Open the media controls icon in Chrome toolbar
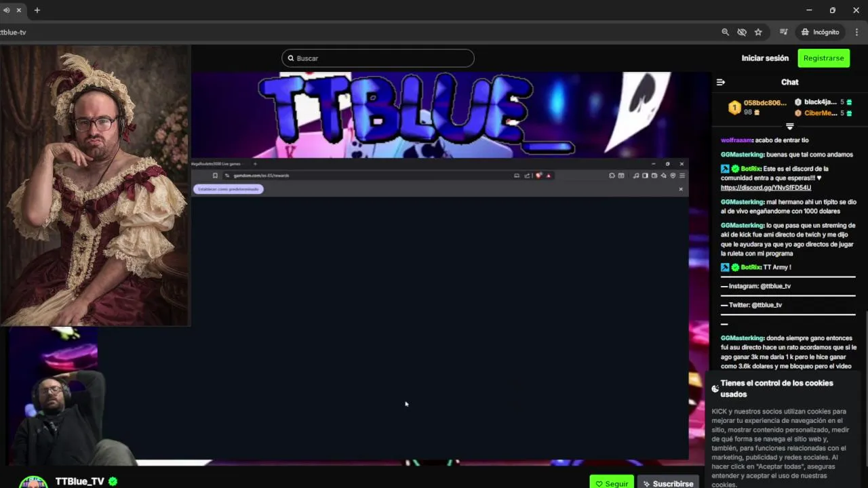868x488 pixels. click(x=784, y=32)
